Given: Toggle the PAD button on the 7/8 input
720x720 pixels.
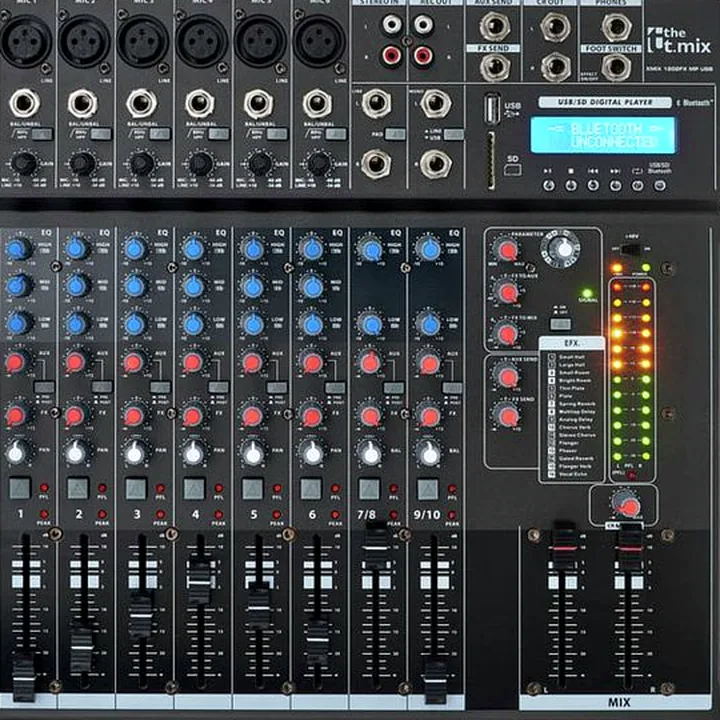Looking at the screenshot, I should point(395,134).
